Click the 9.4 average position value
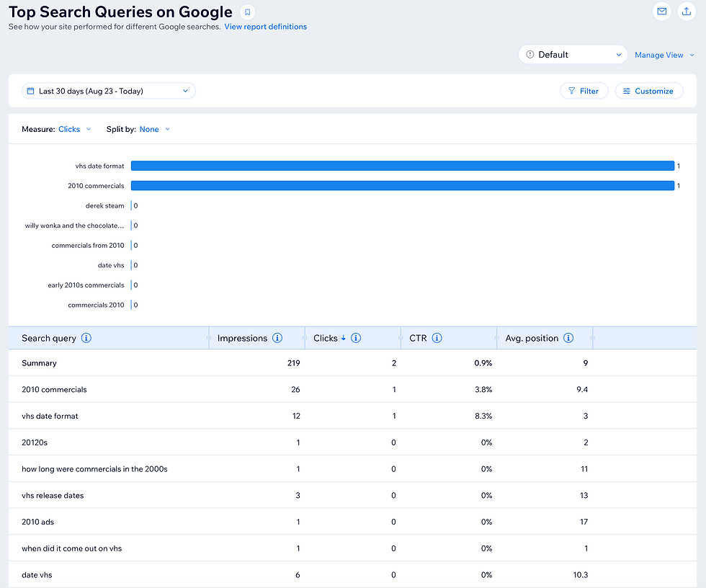 pyautogui.click(x=582, y=389)
